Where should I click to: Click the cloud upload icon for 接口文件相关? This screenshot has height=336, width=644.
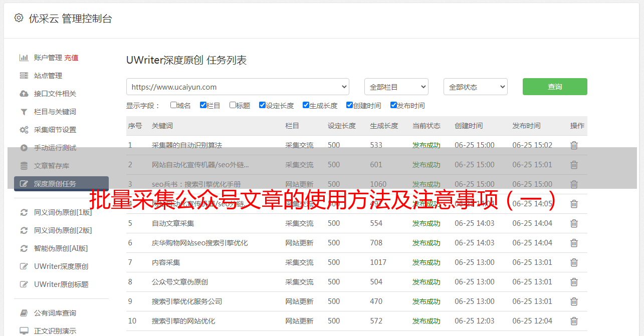[x=24, y=94]
